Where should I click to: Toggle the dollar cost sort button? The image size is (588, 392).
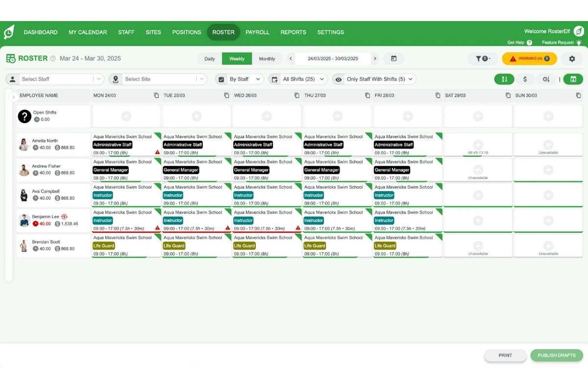click(x=525, y=79)
